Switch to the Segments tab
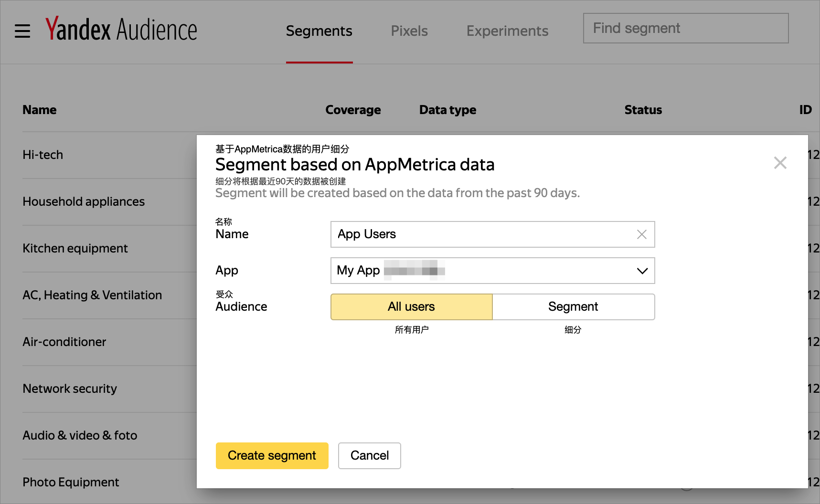 319,31
